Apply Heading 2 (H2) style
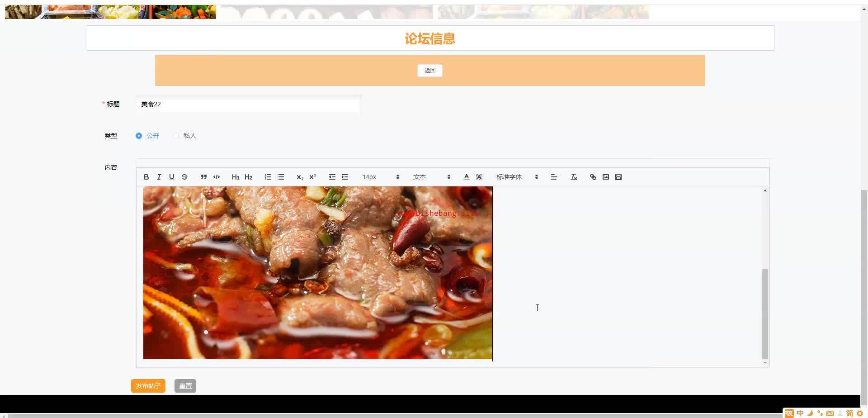The width and height of the screenshot is (868, 418). pos(248,177)
